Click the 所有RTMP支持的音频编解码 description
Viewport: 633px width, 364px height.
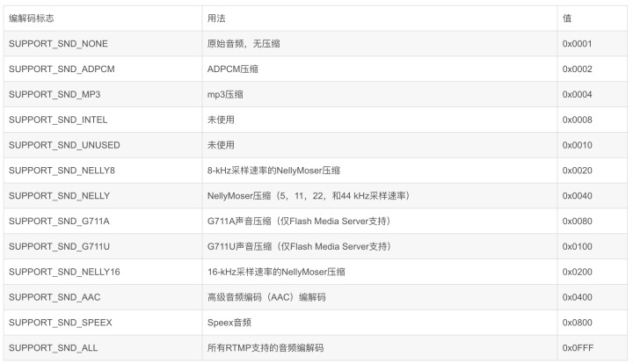tap(266, 348)
